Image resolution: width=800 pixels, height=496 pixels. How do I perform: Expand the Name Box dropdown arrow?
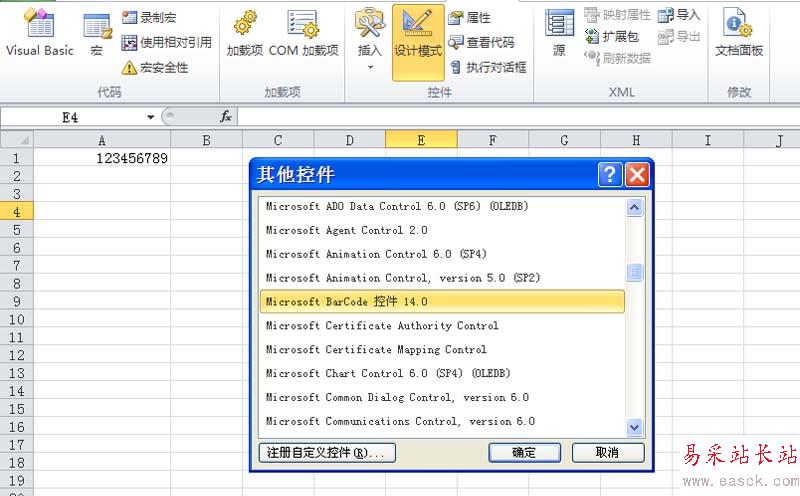pos(151,117)
